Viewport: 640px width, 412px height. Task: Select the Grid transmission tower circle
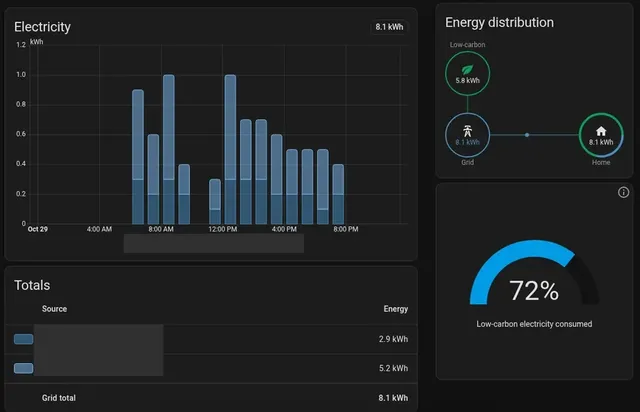(x=467, y=135)
